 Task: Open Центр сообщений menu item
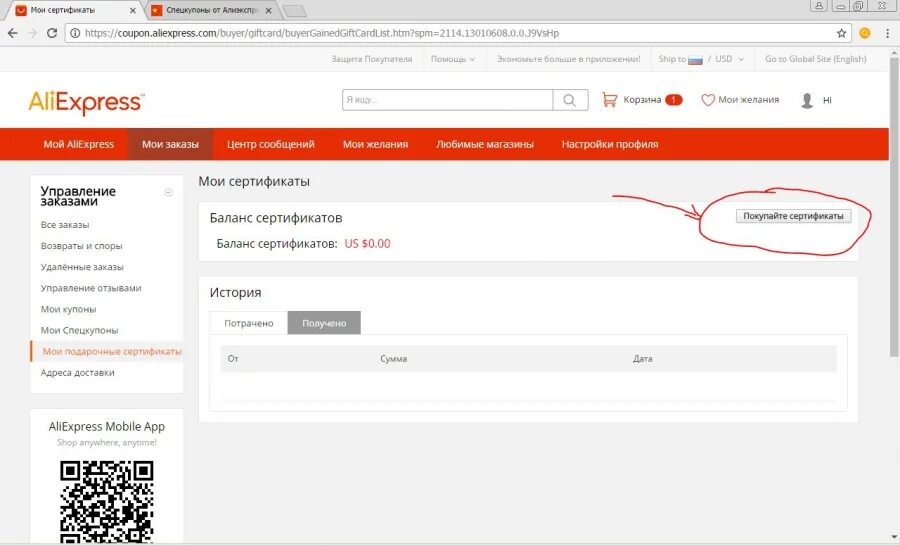coord(270,145)
